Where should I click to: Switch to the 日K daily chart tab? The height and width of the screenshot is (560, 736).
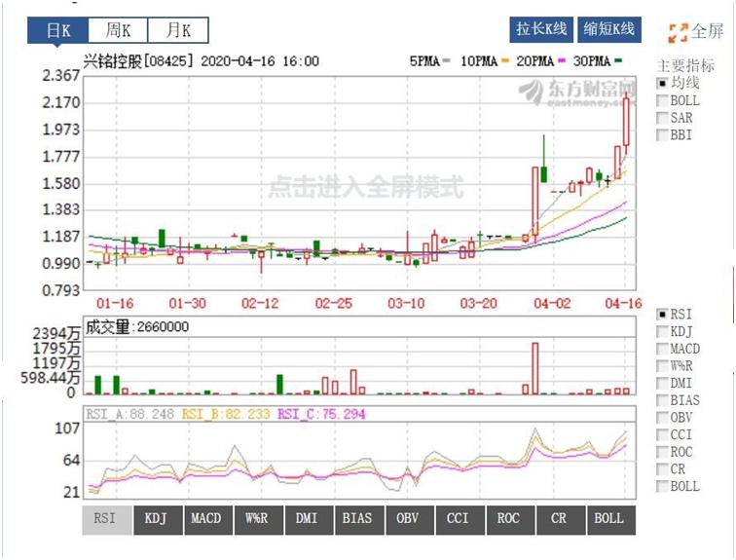[57, 31]
